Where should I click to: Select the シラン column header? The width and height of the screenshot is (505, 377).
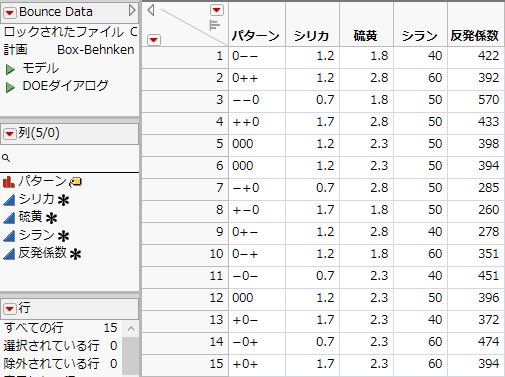tap(420, 24)
